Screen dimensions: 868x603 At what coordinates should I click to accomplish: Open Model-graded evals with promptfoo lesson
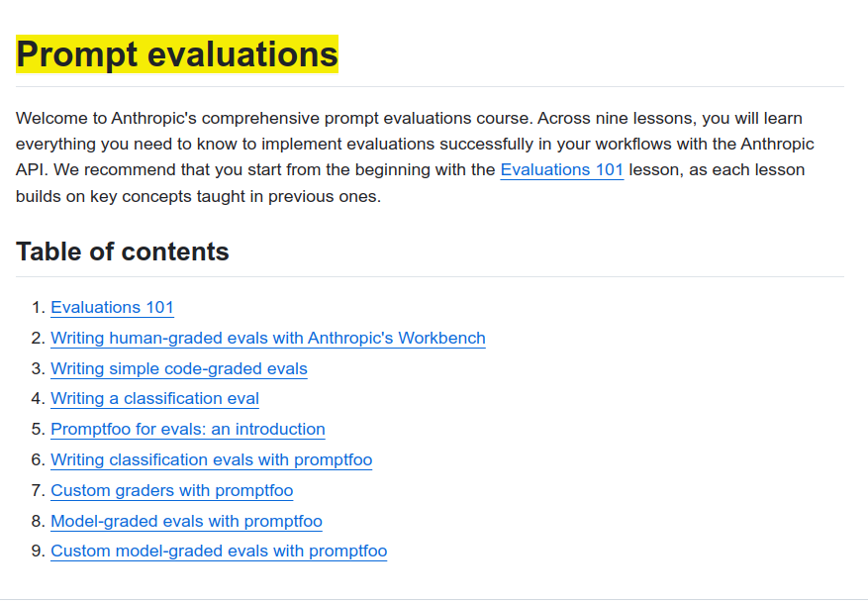186,522
